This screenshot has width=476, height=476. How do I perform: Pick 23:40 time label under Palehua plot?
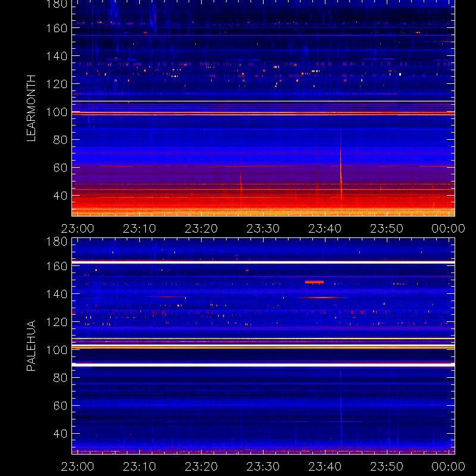click(x=325, y=466)
